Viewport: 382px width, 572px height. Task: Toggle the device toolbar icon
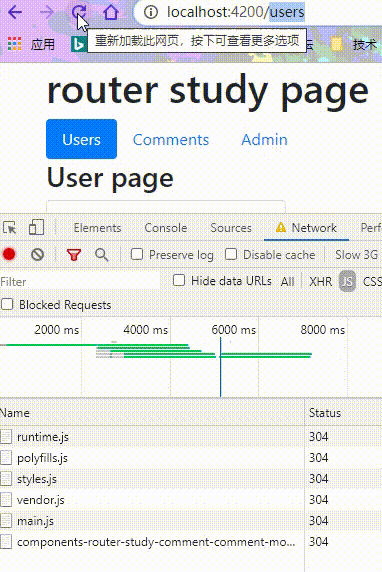(36, 228)
